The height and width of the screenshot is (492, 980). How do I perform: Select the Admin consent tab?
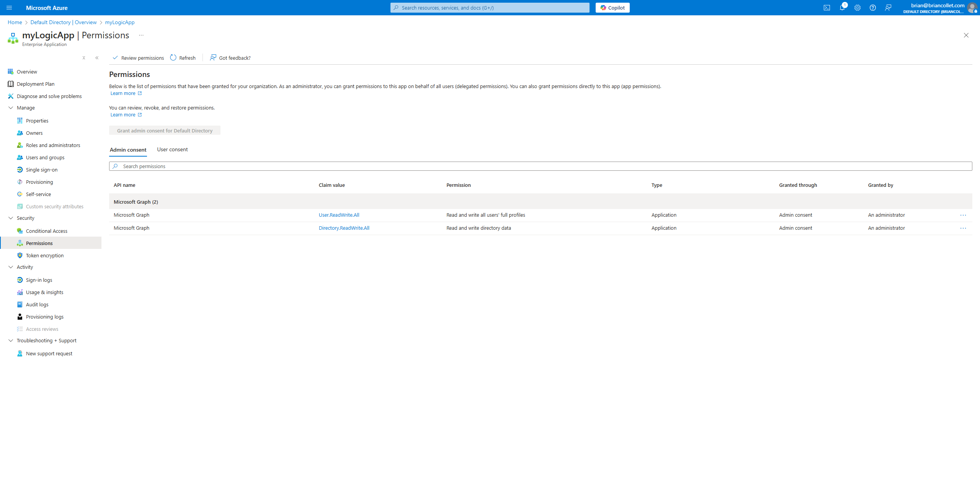[x=128, y=150]
